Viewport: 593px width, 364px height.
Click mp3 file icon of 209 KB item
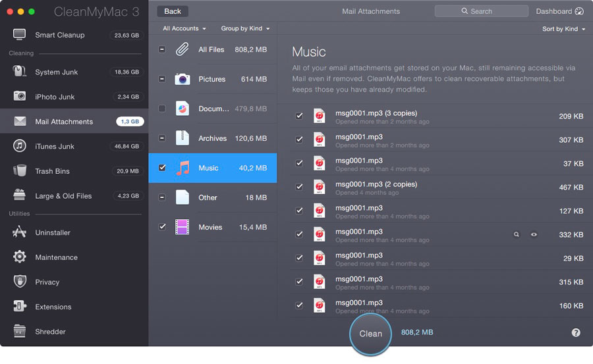pos(319,116)
